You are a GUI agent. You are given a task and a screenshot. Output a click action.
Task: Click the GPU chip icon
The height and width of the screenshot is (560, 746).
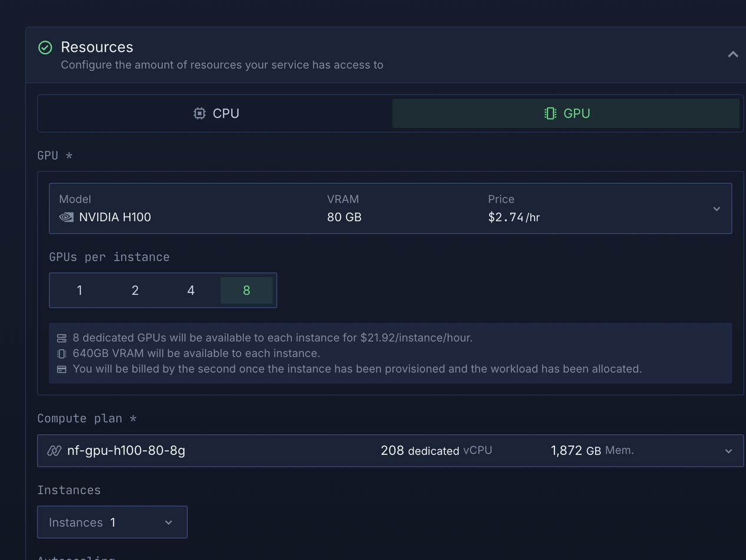[x=550, y=113]
